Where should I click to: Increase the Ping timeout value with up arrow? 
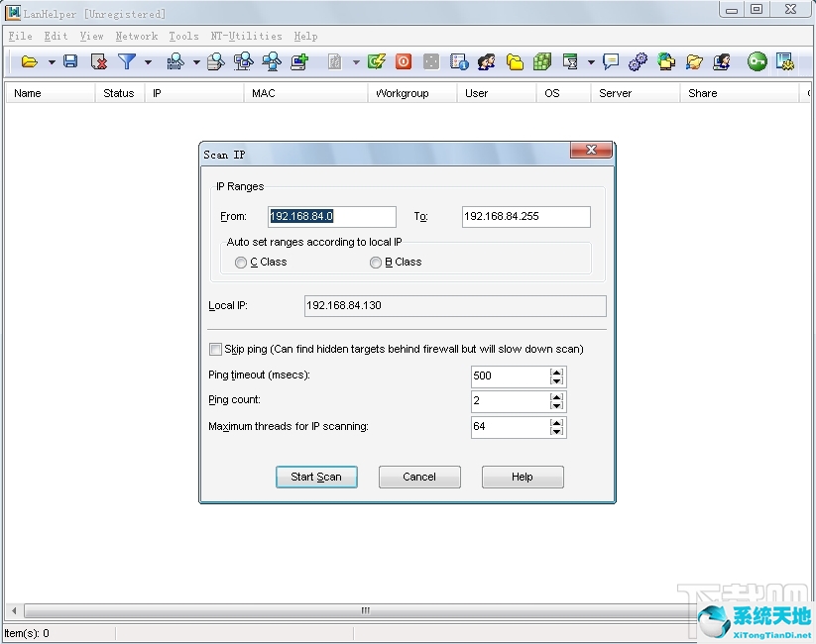coord(556,372)
